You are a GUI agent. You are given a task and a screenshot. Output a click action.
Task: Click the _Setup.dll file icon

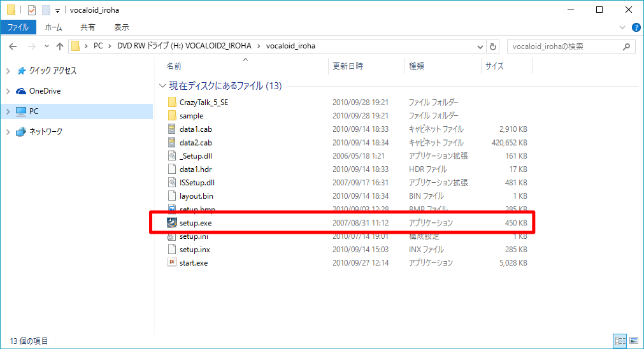pyautogui.click(x=172, y=156)
